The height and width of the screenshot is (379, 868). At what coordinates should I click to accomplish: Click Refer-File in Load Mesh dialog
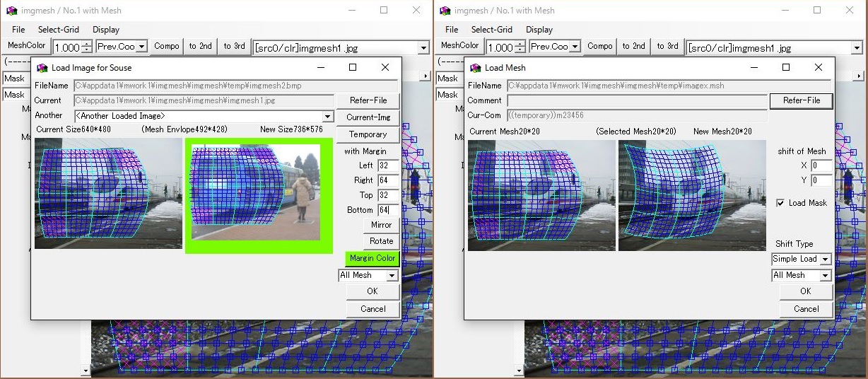point(801,100)
